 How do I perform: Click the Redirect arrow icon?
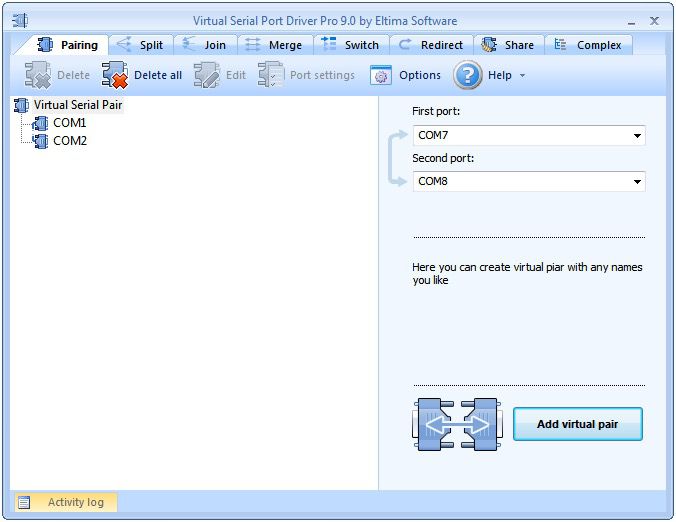pos(404,44)
